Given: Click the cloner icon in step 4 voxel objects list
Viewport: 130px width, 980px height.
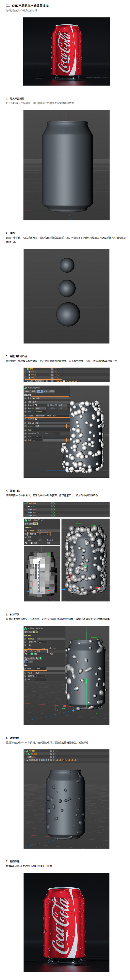Looking at the screenshot, I should [x=32, y=543].
